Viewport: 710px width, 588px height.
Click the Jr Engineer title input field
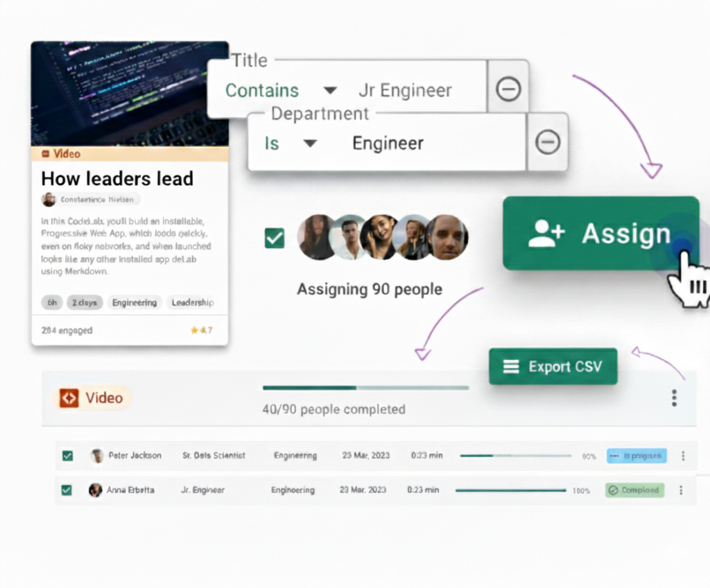click(x=405, y=91)
